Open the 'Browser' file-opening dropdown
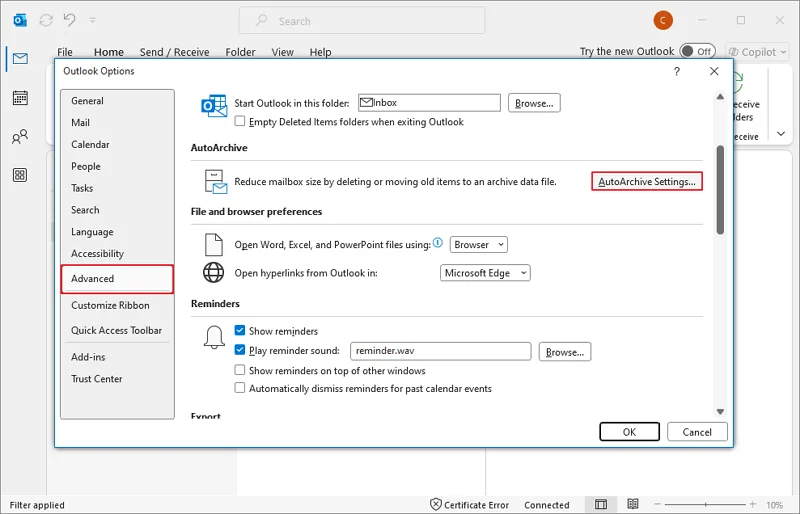Image resolution: width=800 pixels, height=514 pixels. (479, 244)
